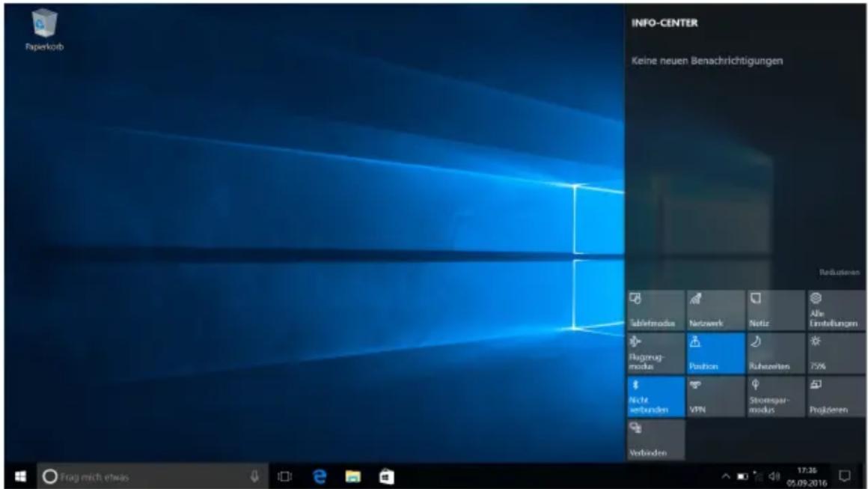868x489 pixels.
Task: Click the Cortana microphone icon
Action: pos(254,476)
